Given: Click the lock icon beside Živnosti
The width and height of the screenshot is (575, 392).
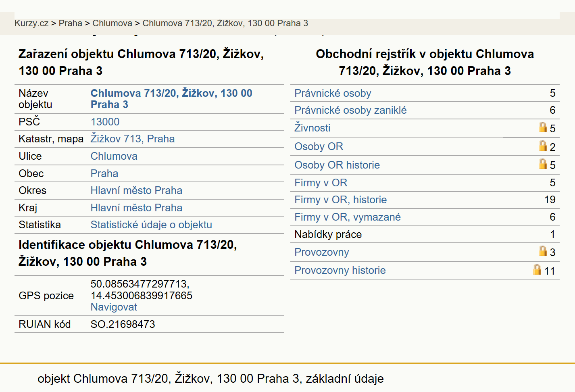Looking at the screenshot, I should (x=543, y=127).
